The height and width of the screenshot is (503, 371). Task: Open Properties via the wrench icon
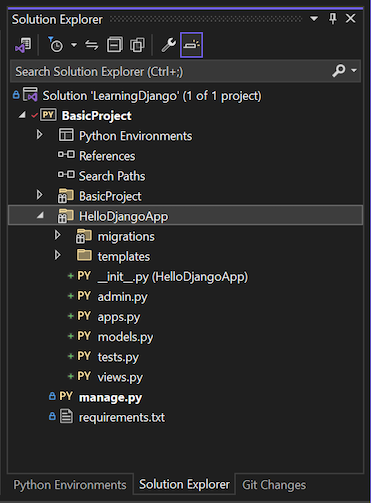click(168, 45)
